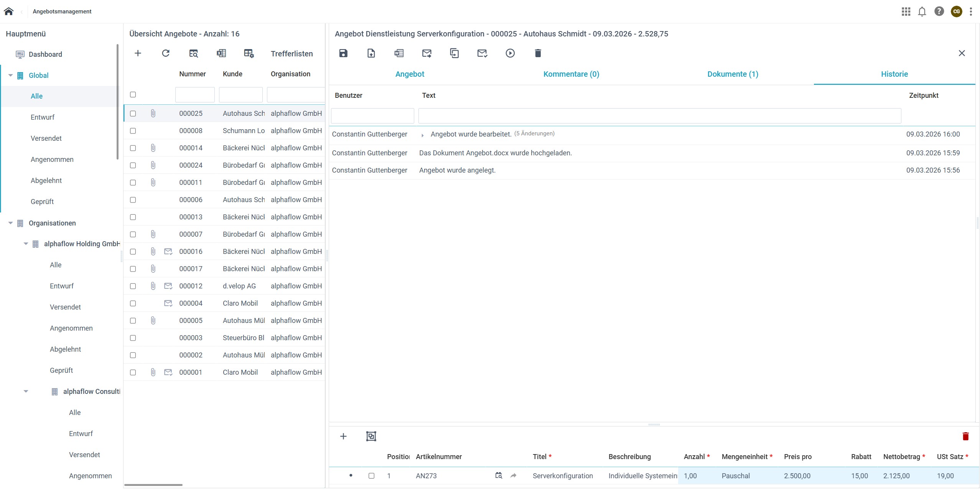Click the play circle workflow icon
The image size is (980, 489).
[x=510, y=53]
